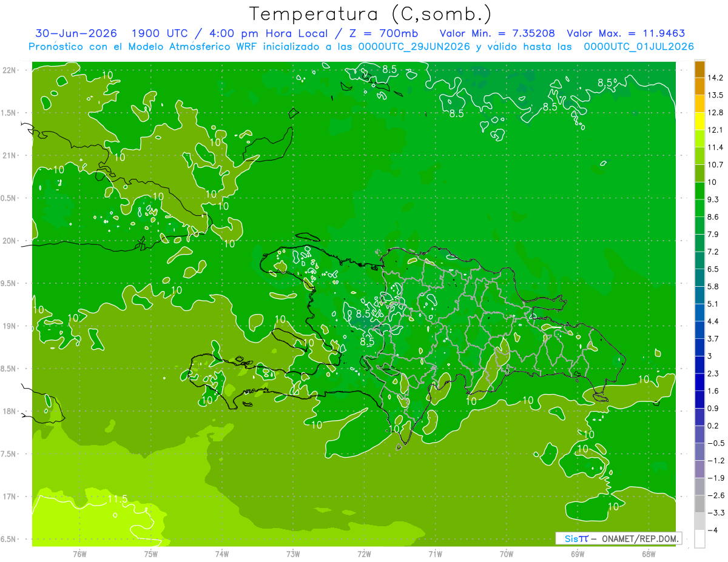The height and width of the screenshot is (562, 728).
Task: Click the title "Temperatura (C,somb.)"
Action: pos(370,14)
